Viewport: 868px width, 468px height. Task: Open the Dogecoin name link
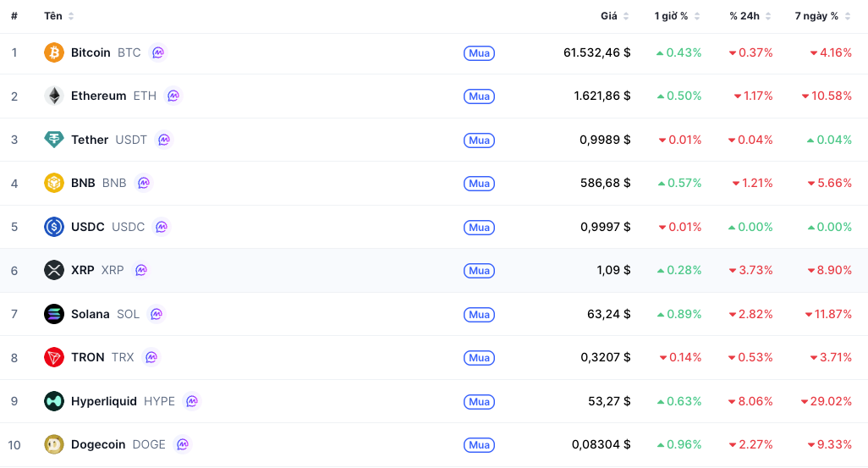pyautogui.click(x=98, y=444)
